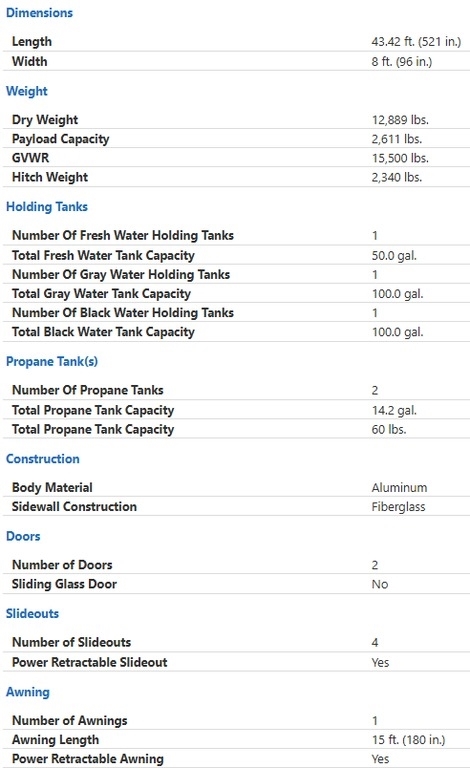
Task: Click the Sidewall Construction label
Action: (74, 507)
